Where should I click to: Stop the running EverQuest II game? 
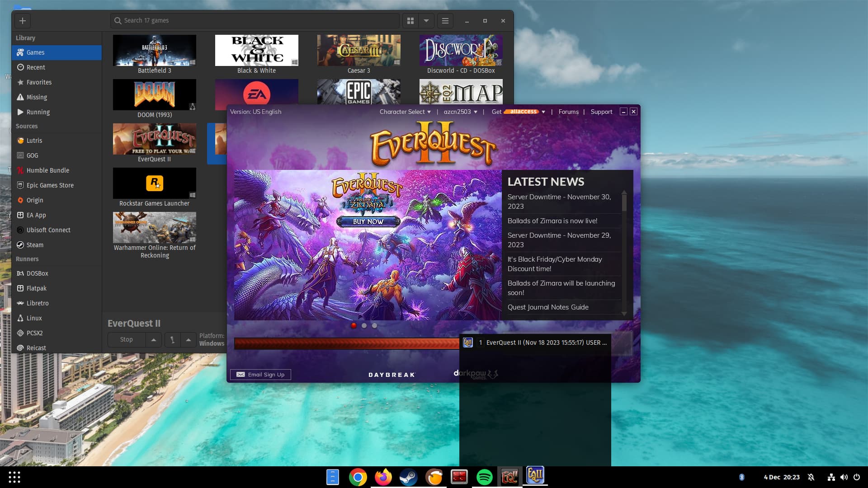(x=127, y=339)
